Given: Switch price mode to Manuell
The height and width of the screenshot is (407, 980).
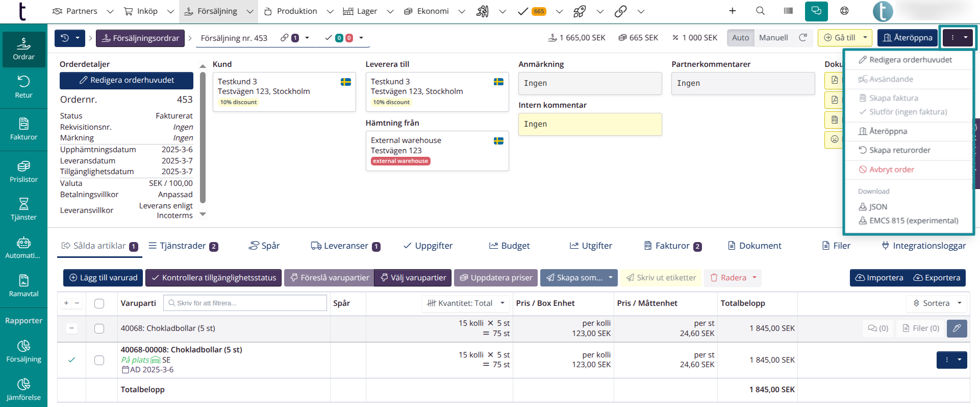Looking at the screenshot, I should tap(773, 37).
